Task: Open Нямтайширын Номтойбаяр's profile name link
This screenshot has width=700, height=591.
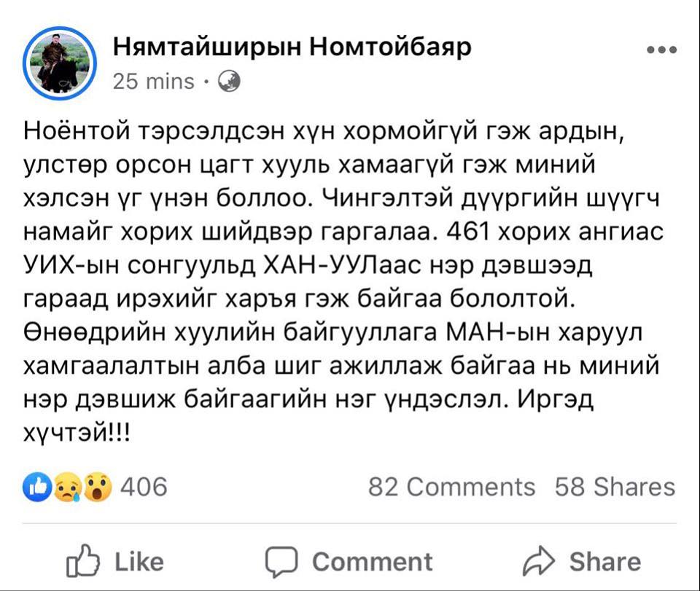Action: point(292,47)
